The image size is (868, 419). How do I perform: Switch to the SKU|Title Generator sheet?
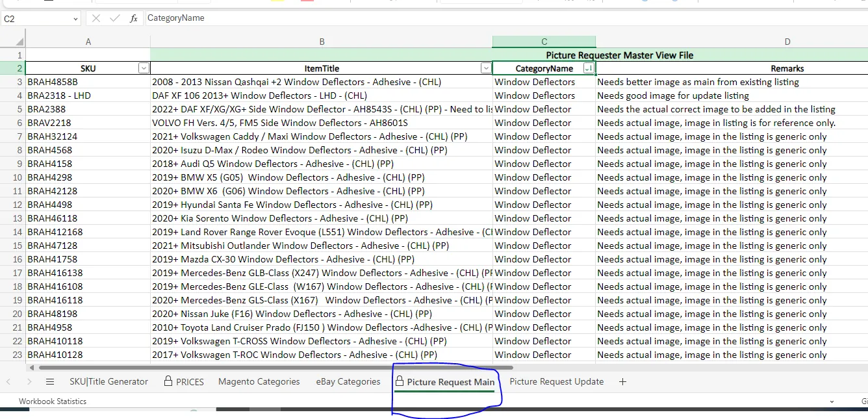pyautogui.click(x=109, y=381)
